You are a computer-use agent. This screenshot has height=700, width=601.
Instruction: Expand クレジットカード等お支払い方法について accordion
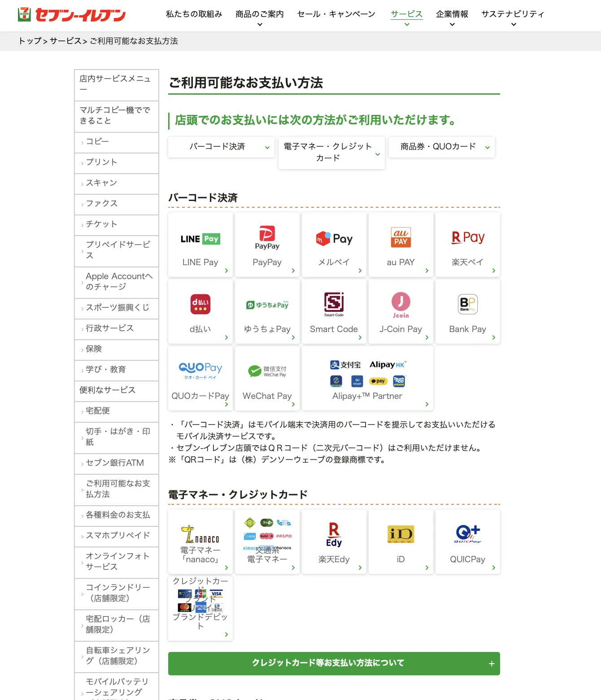click(x=334, y=663)
